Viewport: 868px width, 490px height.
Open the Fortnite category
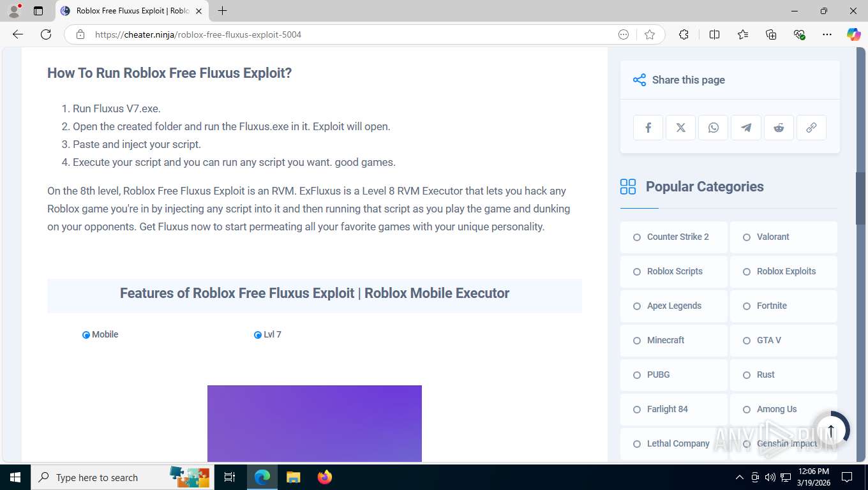pos(784,306)
